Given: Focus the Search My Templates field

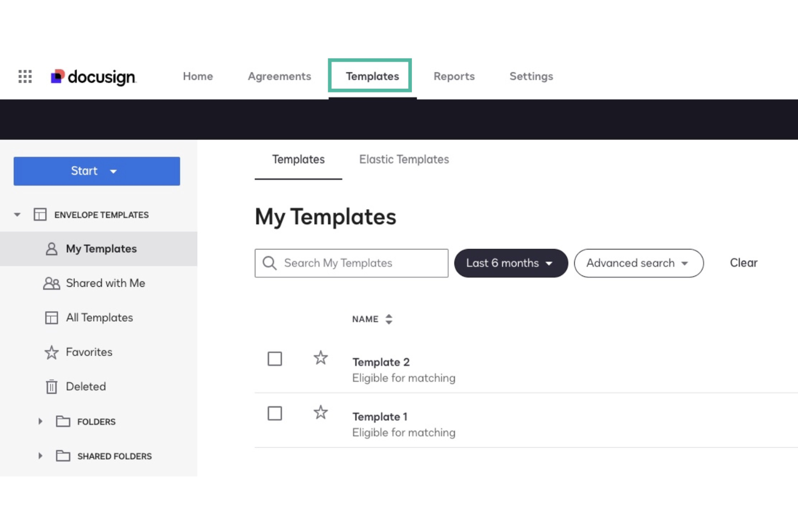Looking at the screenshot, I should click(352, 263).
